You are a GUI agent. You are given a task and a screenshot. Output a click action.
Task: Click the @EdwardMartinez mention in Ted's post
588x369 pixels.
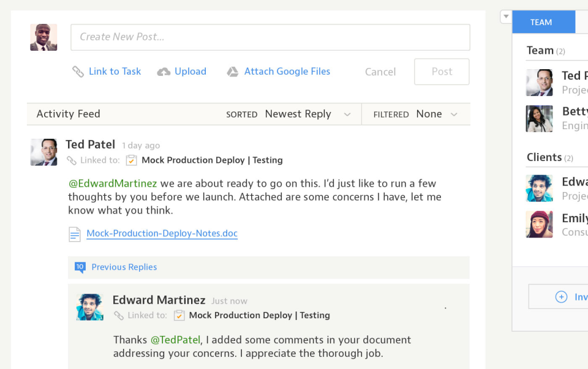113,183
